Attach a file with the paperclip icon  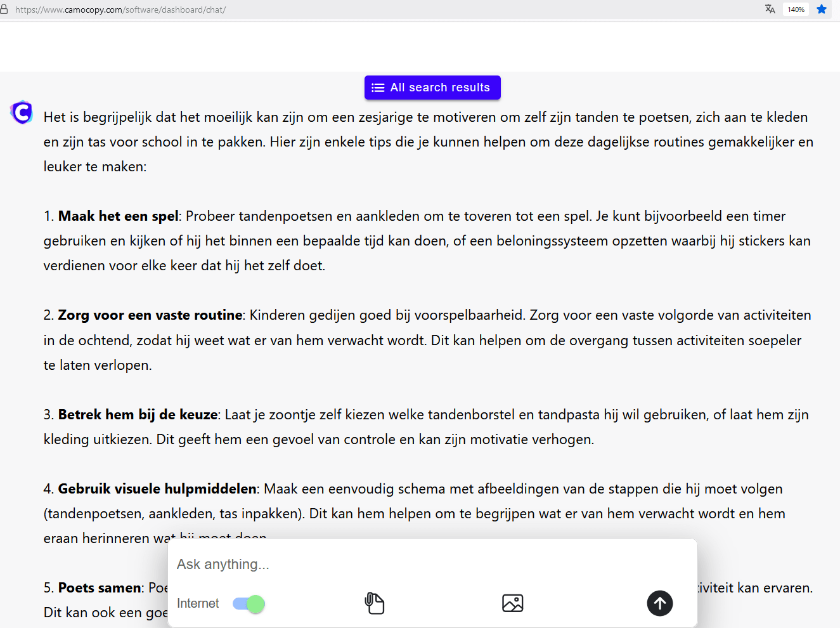point(375,603)
